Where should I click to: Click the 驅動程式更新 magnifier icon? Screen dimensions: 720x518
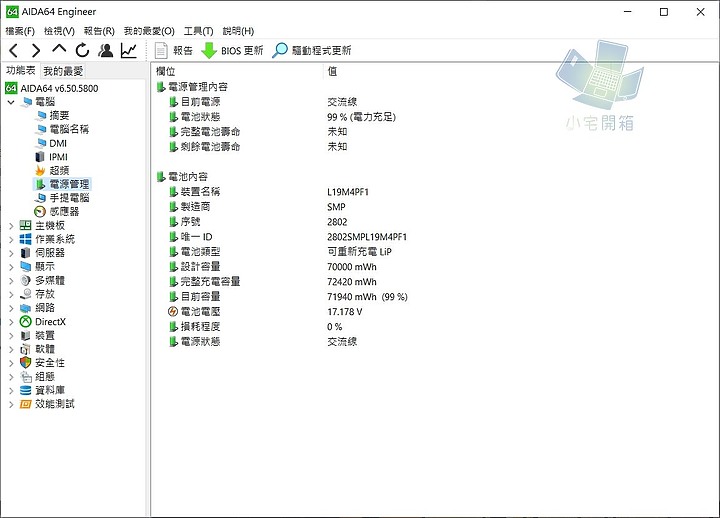coord(280,51)
